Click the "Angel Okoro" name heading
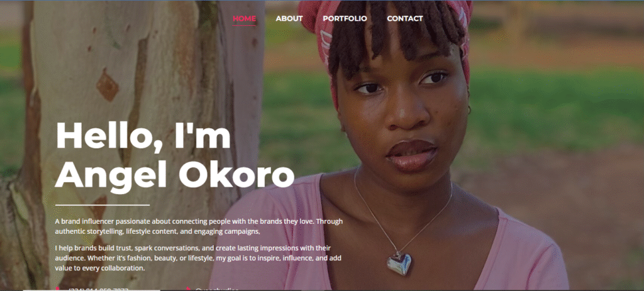Screen dimensions: 644x291 (175, 175)
